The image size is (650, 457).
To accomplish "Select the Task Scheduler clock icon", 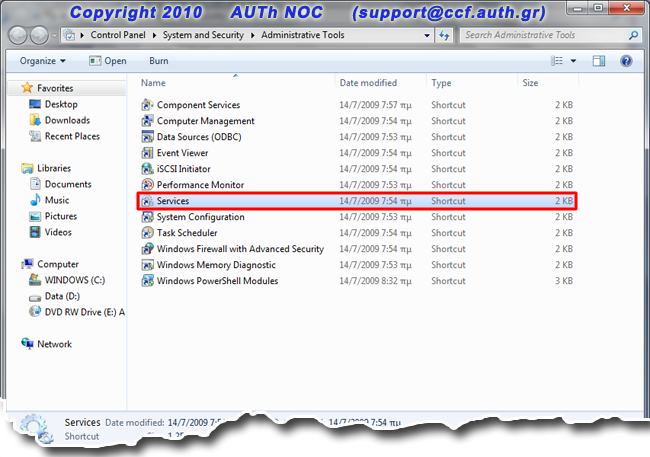I will (147, 233).
